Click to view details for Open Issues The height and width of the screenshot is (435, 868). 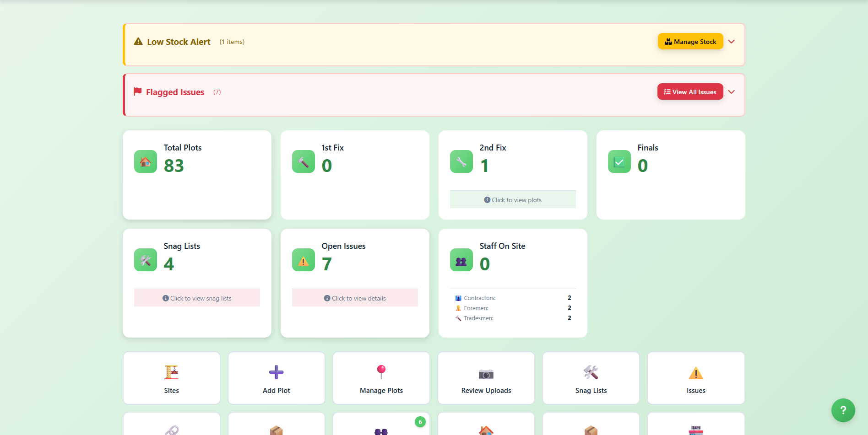(x=355, y=298)
